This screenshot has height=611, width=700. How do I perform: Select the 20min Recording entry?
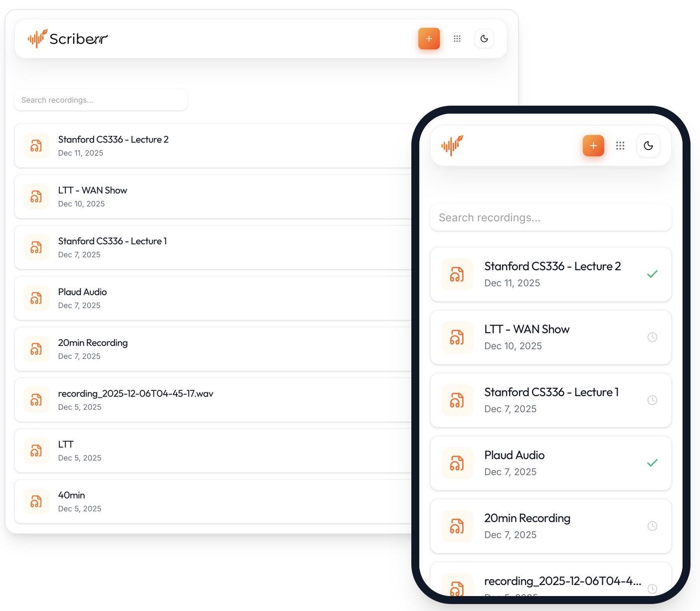tap(93, 349)
